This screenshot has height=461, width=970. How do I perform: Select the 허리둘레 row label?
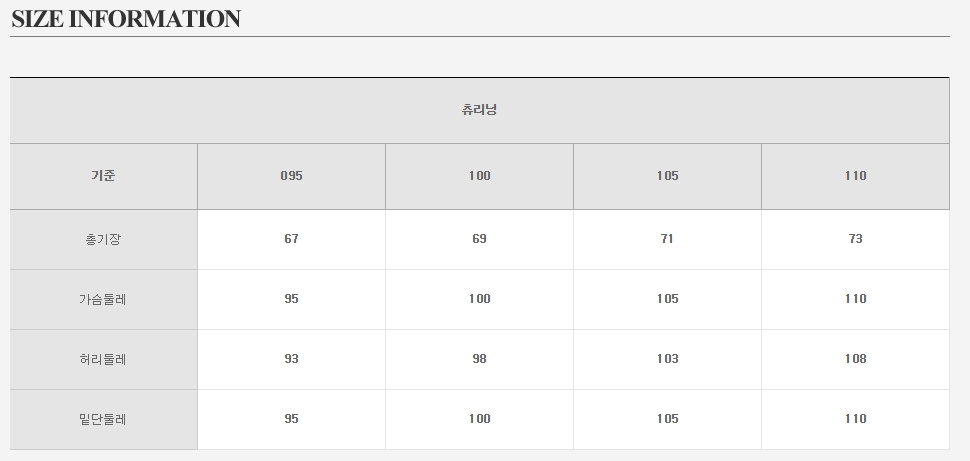tap(103, 359)
